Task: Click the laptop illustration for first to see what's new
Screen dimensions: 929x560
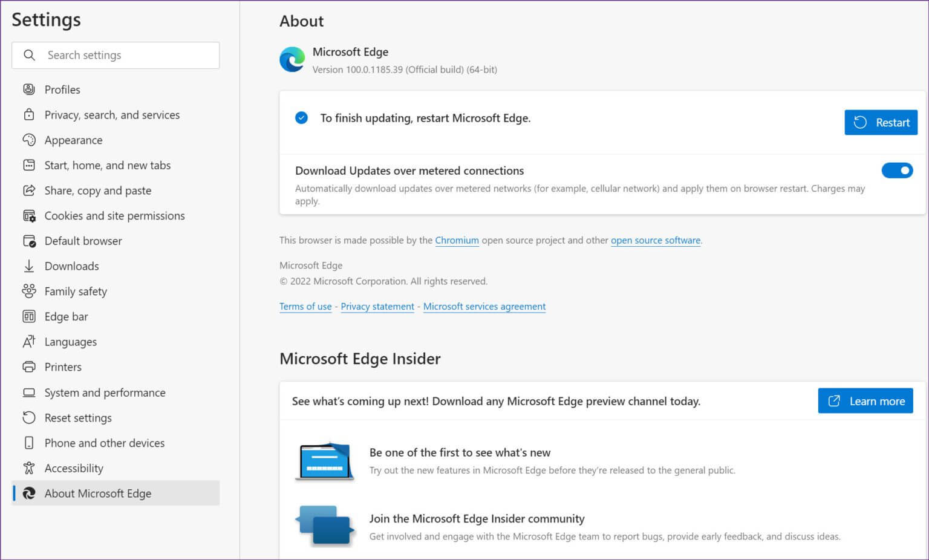Action: click(325, 461)
